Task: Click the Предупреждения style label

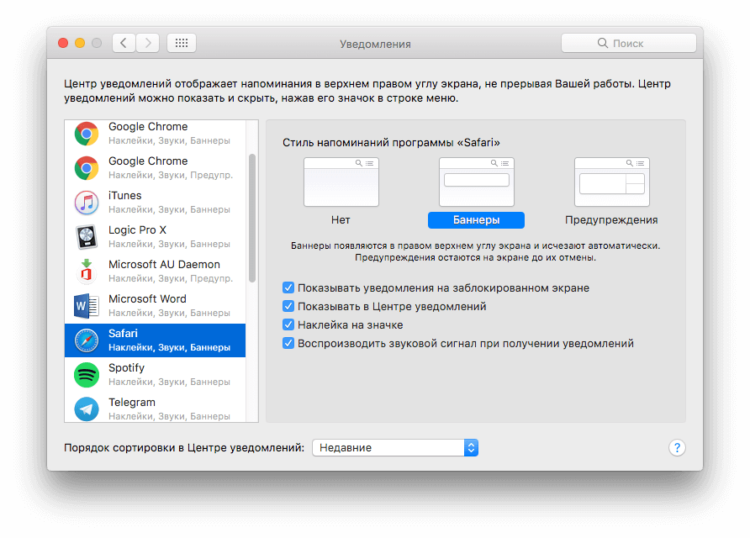Action: pos(611,220)
